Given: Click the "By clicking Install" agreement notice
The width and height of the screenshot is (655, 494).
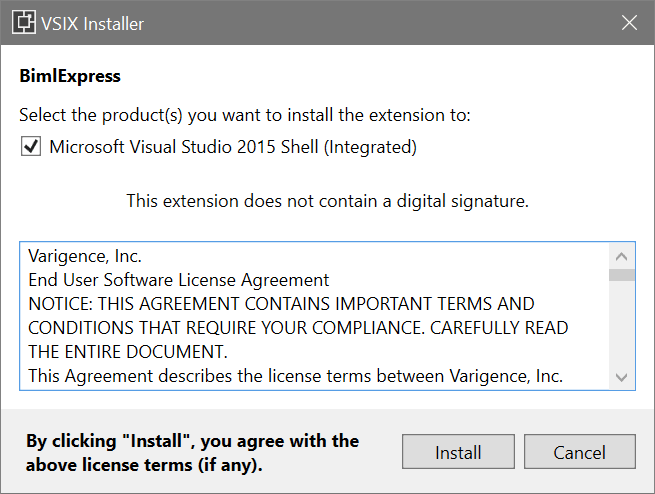Looking at the screenshot, I should pyautogui.click(x=192, y=452).
